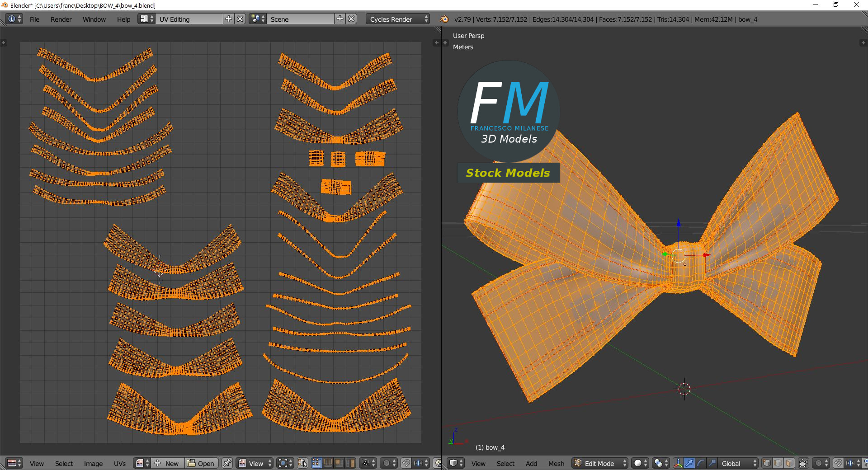This screenshot has width=868, height=470.
Task: Toggle limit selection to visible
Action: pos(803,463)
